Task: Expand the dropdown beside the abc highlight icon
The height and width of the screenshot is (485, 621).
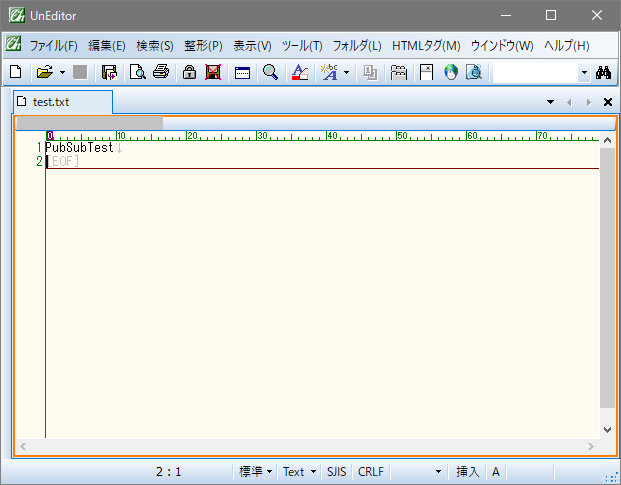Action: point(347,72)
